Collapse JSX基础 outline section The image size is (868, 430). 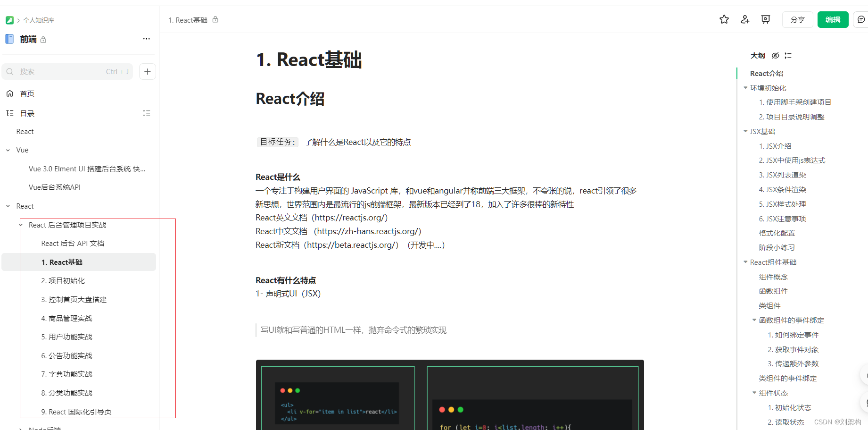[x=745, y=131]
